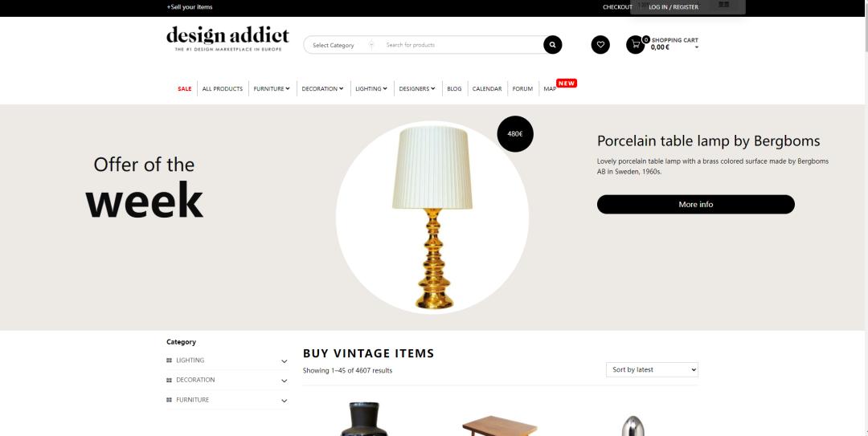Open the DESIGNERS menu
868x436 pixels.
(x=417, y=88)
